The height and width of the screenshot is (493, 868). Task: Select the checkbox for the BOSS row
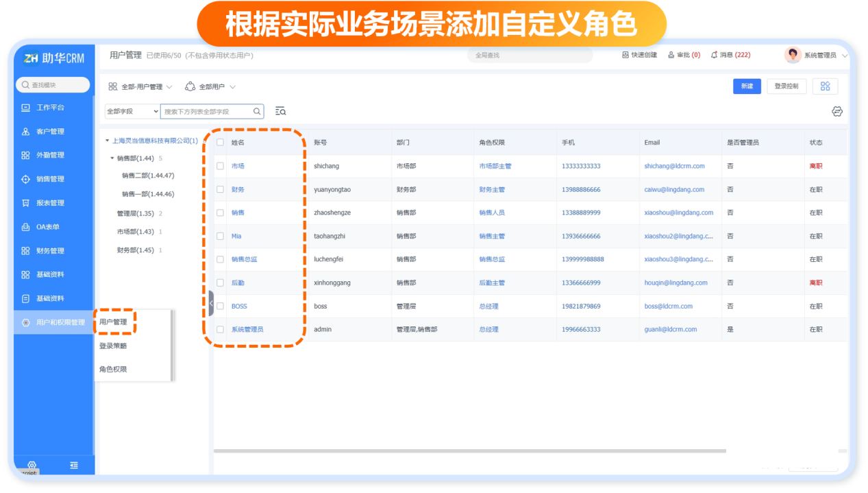220,306
